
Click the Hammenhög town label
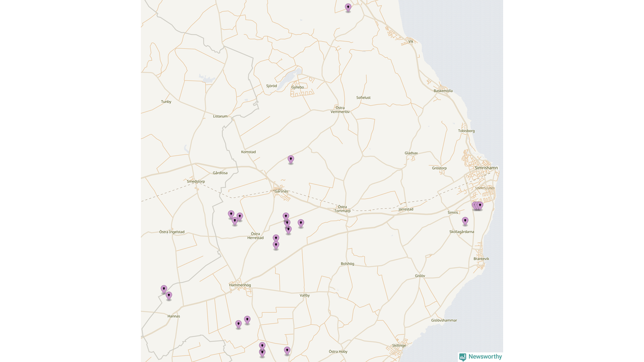coord(240,285)
